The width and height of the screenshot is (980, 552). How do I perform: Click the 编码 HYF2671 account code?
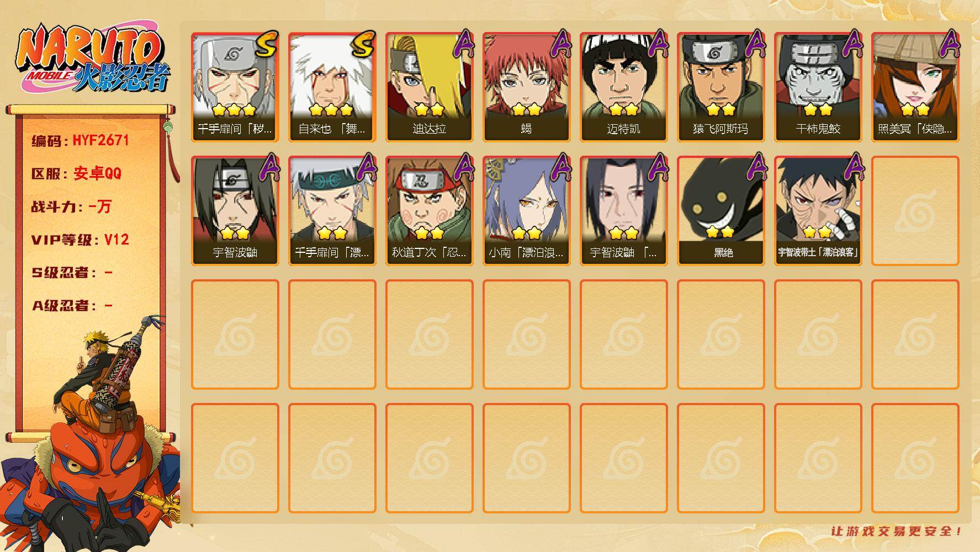coord(80,141)
